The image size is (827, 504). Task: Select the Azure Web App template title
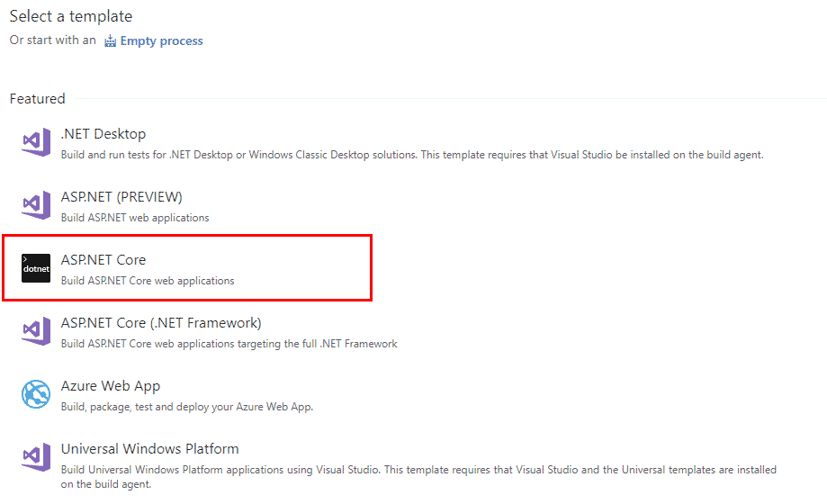click(110, 386)
